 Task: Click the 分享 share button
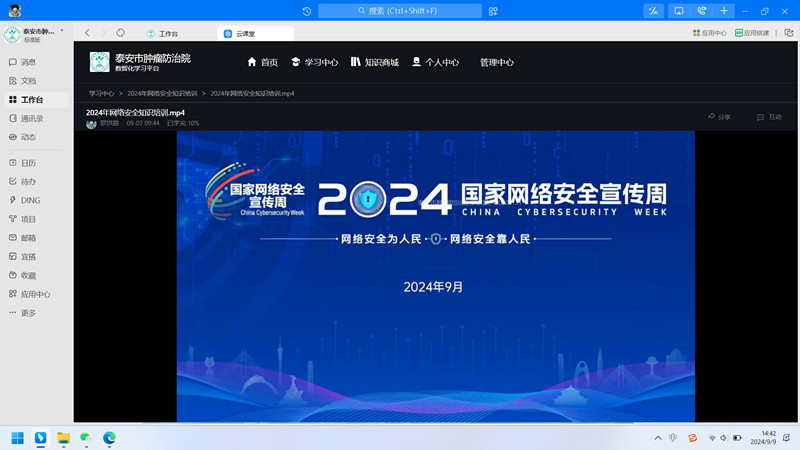pos(719,117)
